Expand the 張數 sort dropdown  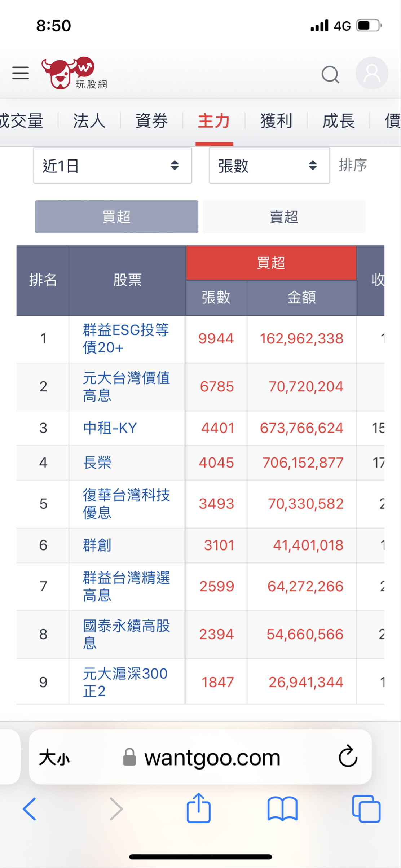(269, 166)
